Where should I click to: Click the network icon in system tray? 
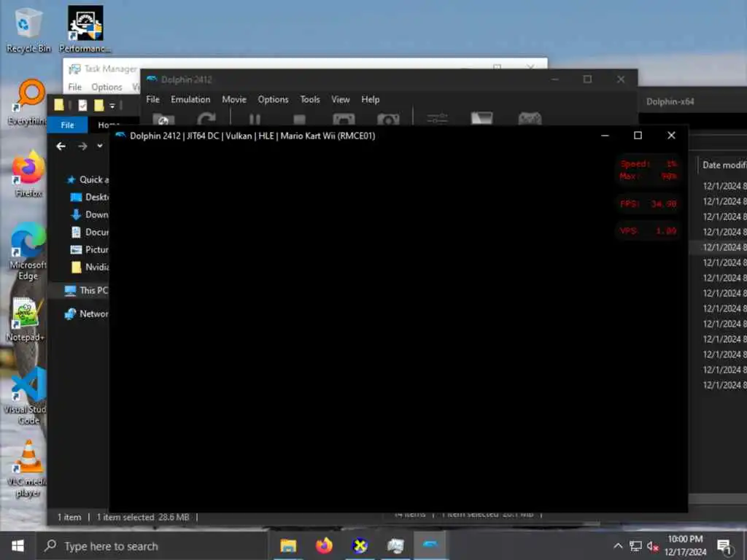click(x=635, y=546)
